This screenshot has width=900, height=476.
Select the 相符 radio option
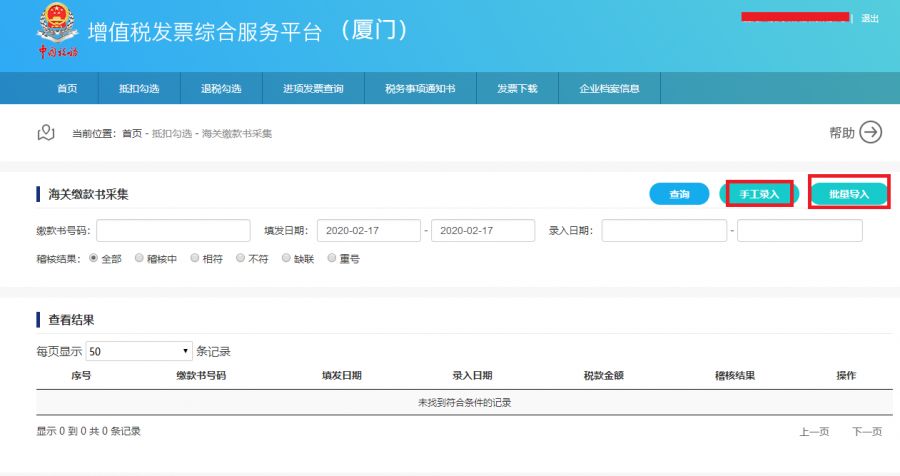tap(195, 258)
